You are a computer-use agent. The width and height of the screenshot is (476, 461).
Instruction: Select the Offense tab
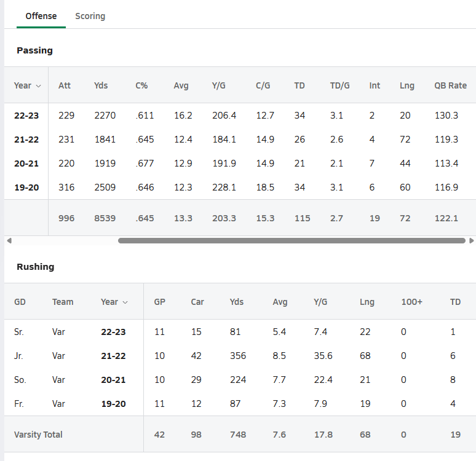tap(41, 16)
